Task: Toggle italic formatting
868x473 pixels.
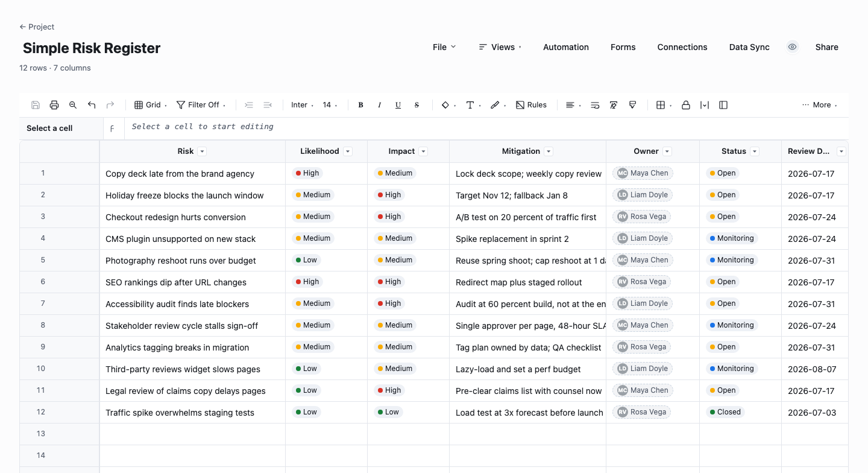Action: (379, 105)
